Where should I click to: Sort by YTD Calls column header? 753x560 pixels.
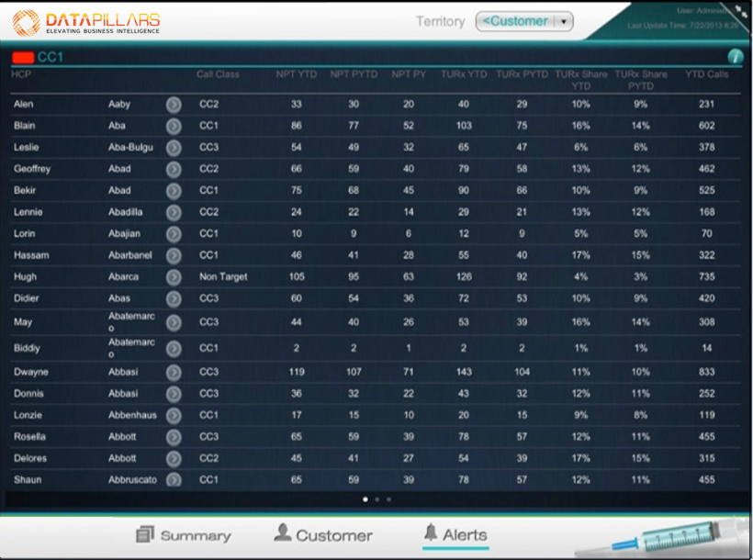pyautogui.click(x=706, y=74)
